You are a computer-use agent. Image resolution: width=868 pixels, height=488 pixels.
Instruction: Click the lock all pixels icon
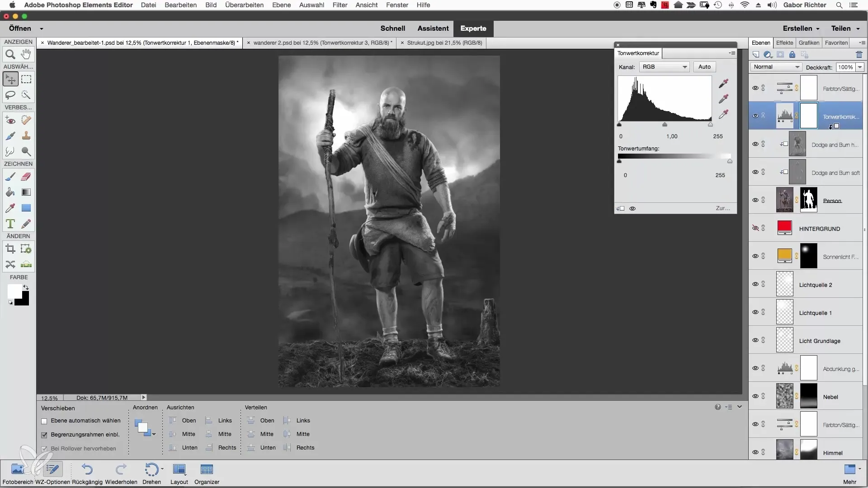[792, 55]
